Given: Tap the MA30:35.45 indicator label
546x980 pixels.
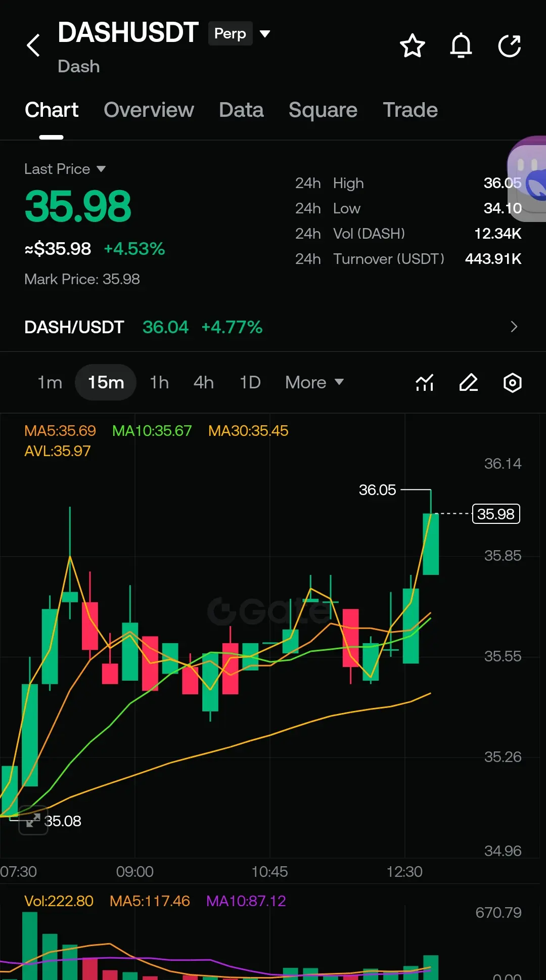Looking at the screenshot, I should 248,431.
